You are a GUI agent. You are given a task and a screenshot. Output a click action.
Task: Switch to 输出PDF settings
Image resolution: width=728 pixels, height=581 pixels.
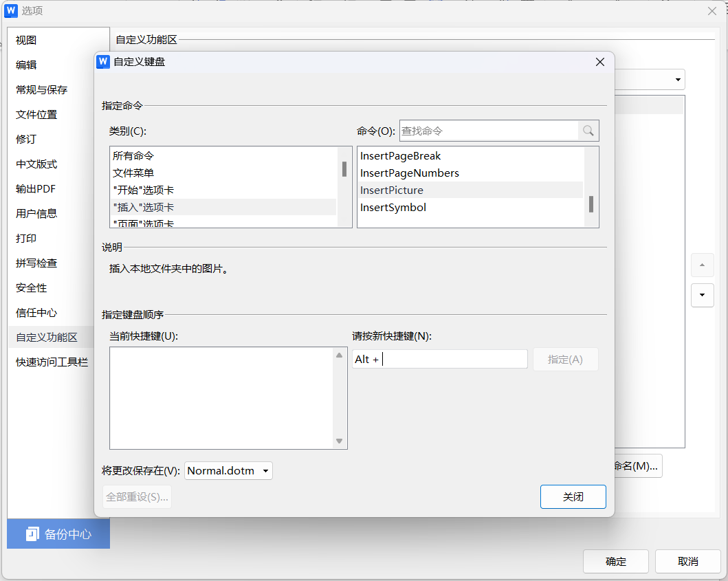pos(36,189)
